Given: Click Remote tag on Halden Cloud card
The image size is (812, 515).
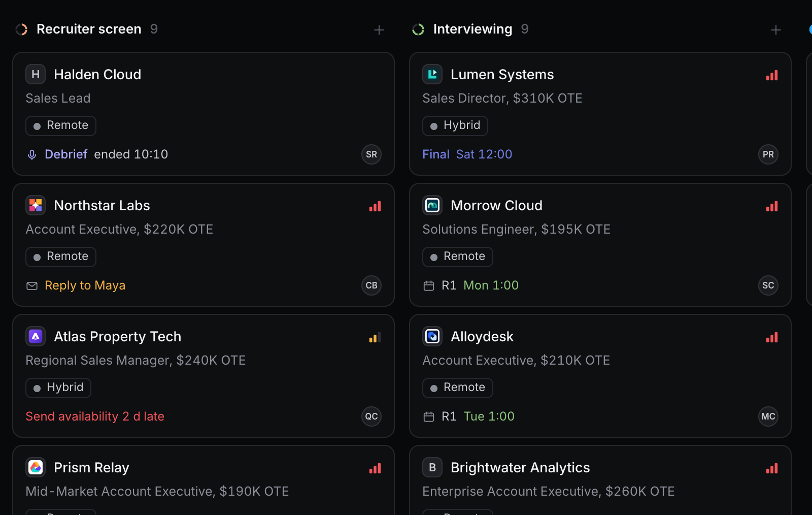Looking at the screenshot, I should click(61, 125).
